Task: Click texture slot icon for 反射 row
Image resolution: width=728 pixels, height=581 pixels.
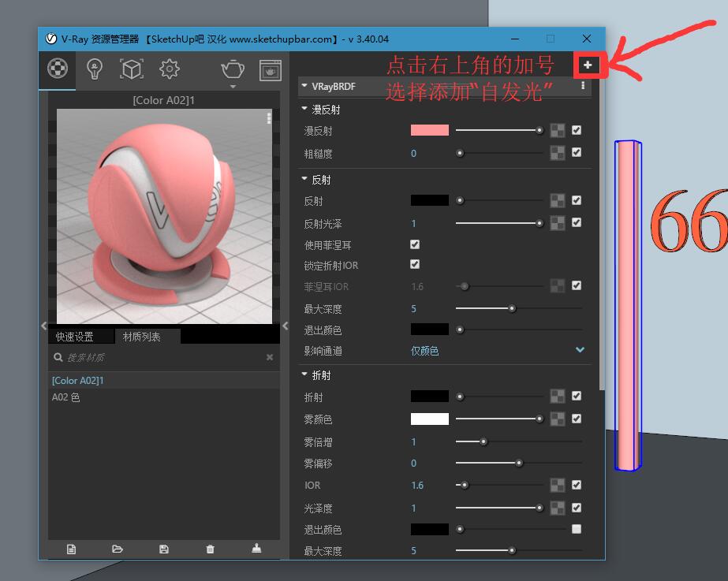Action: 557,200
